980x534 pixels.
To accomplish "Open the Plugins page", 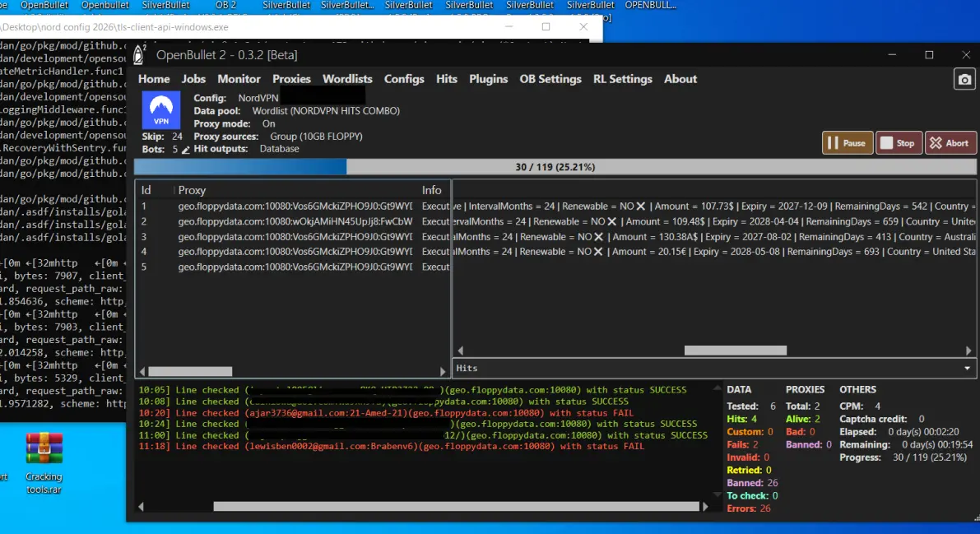I will click(488, 79).
